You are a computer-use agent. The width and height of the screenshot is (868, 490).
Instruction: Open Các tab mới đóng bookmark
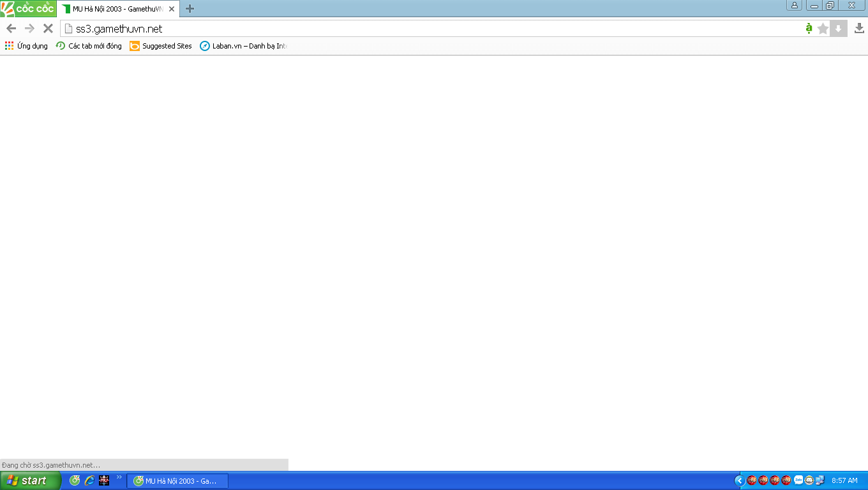coord(89,46)
